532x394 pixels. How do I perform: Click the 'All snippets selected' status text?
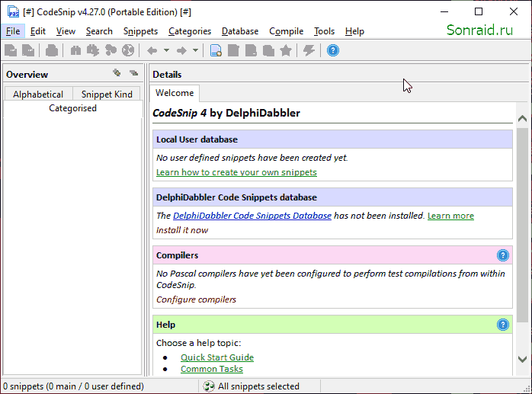(x=258, y=386)
